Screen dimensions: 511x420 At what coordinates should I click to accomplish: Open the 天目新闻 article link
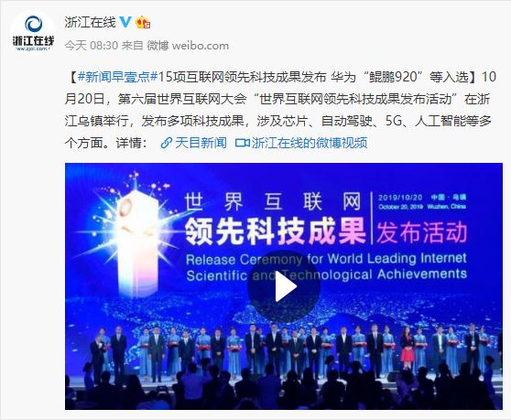[201, 143]
